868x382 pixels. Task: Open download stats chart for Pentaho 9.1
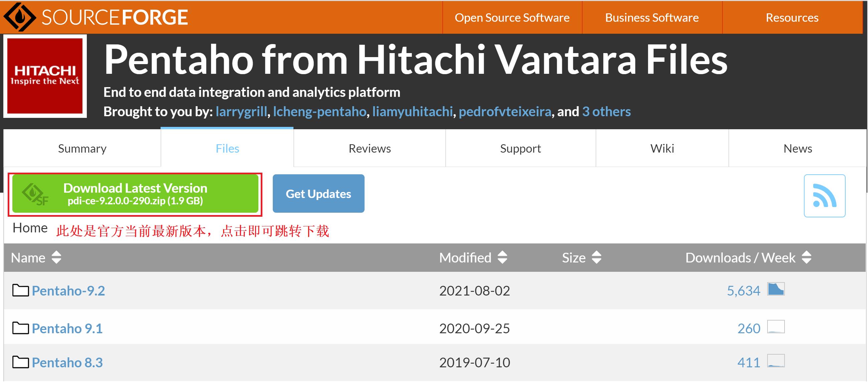point(776,327)
